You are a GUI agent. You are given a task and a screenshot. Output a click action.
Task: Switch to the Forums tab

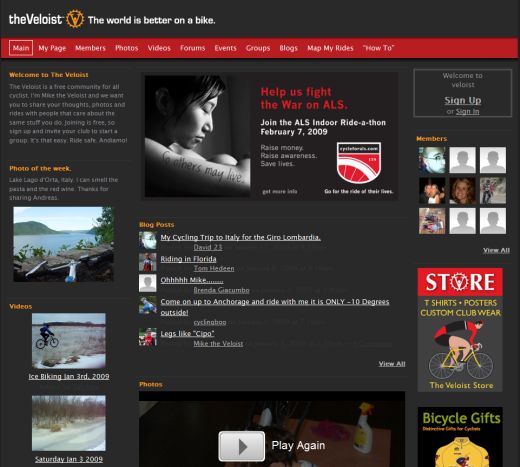[x=193, y=48]
